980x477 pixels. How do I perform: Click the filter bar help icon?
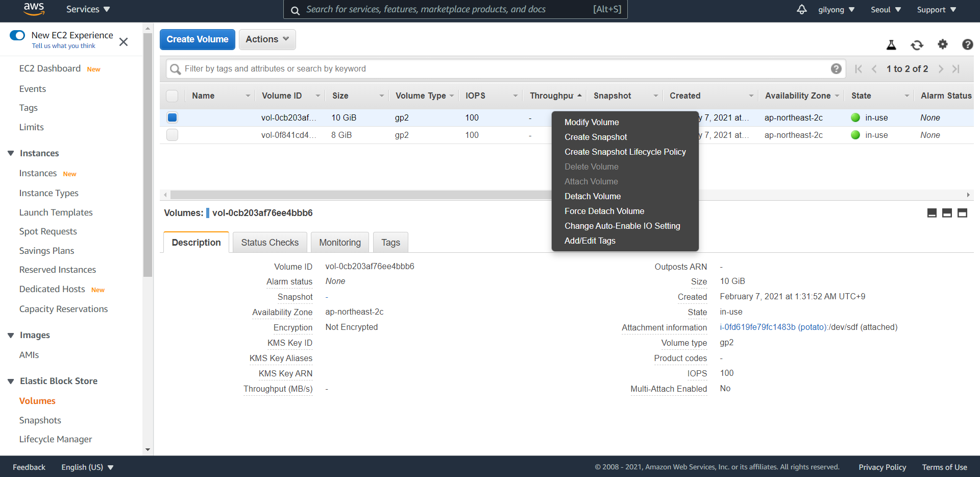pos(836,68)
